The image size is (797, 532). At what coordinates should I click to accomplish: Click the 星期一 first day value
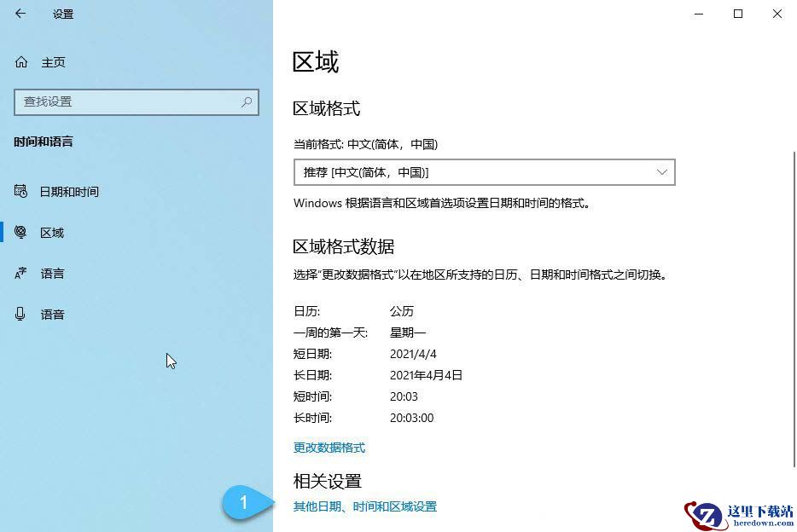(x=408, y=332)
